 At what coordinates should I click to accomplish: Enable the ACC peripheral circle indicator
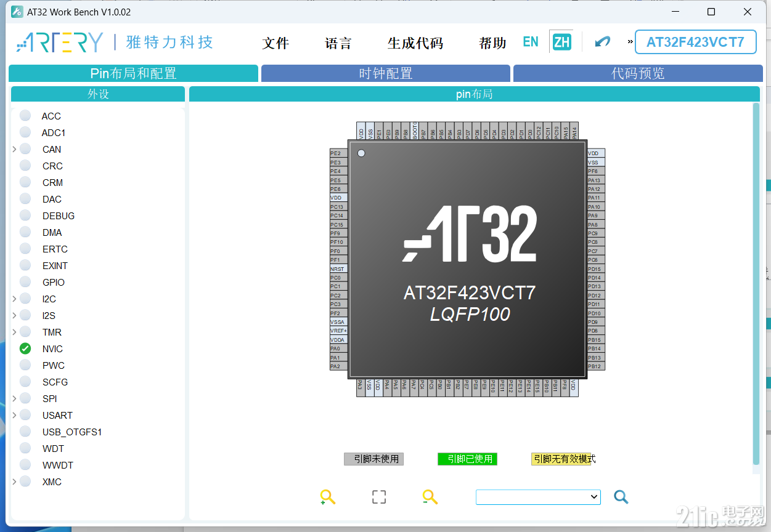(x=25, y=116)
